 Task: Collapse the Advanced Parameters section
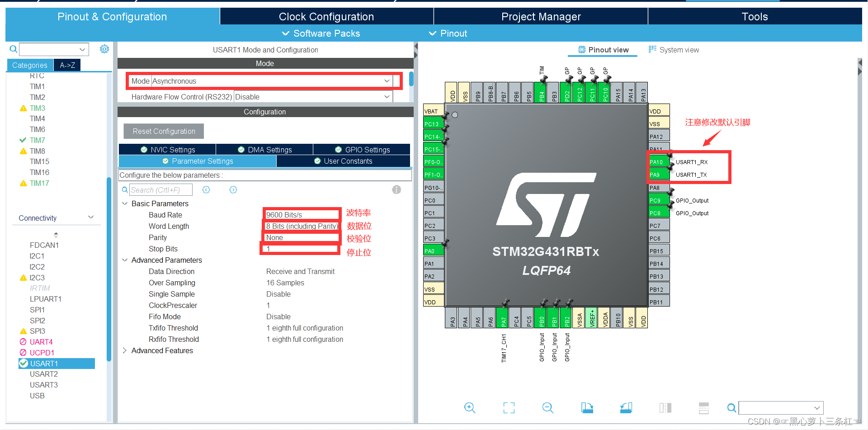pos(125,260)
